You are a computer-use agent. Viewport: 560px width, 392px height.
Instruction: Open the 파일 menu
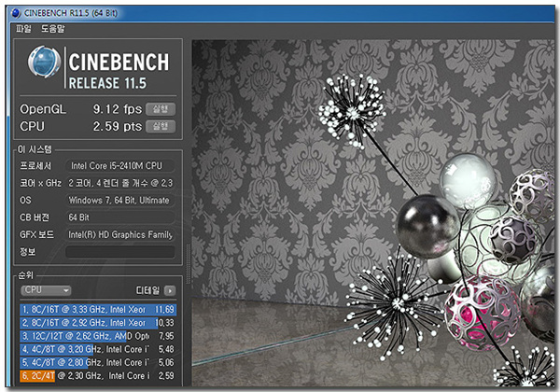23,29
